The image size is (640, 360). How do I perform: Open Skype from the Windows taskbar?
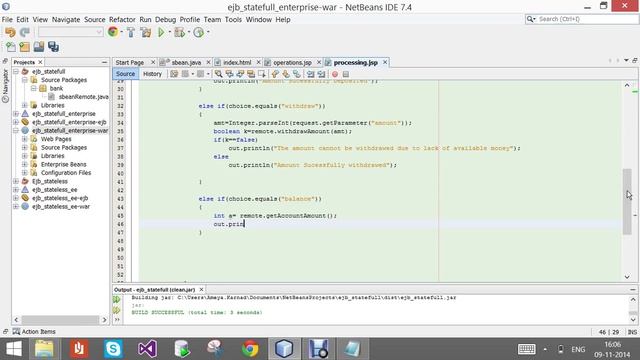113,349
